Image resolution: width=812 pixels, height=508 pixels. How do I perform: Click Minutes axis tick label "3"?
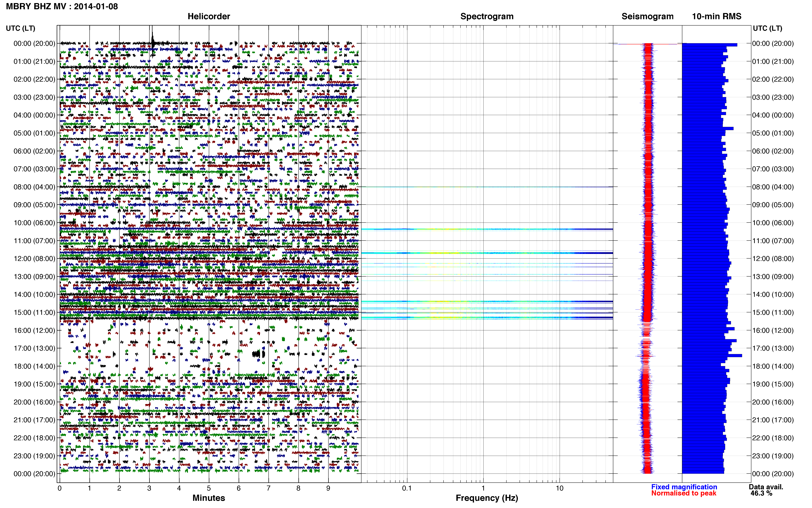click(x=149, y=488)
